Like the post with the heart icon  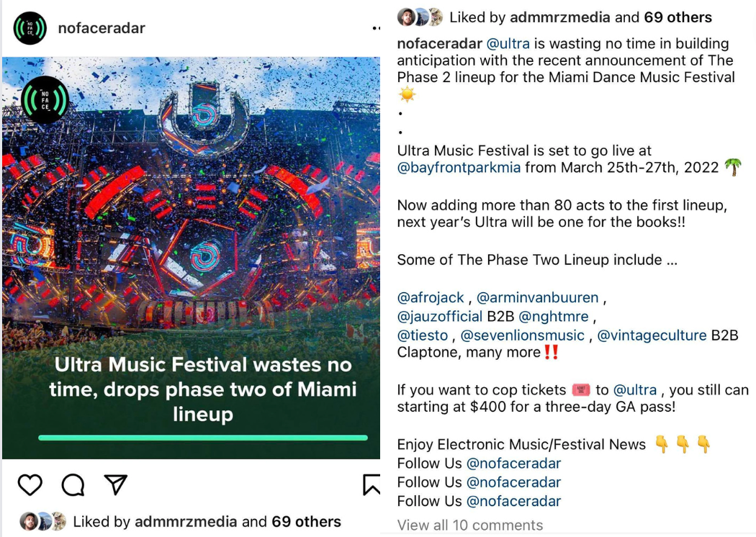(x=30, y=485)
